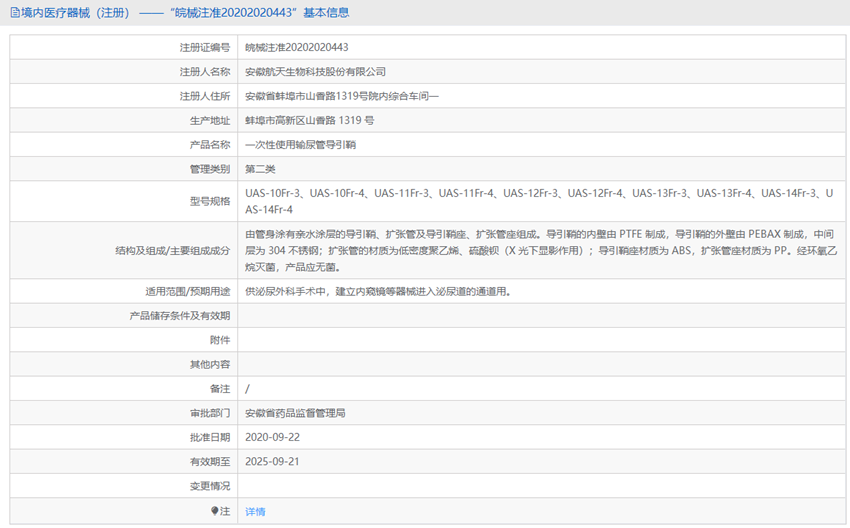The image size is (850, 528).
Task: Click the 产品储存条件及有效期 label
Action: tap(180, 315)
